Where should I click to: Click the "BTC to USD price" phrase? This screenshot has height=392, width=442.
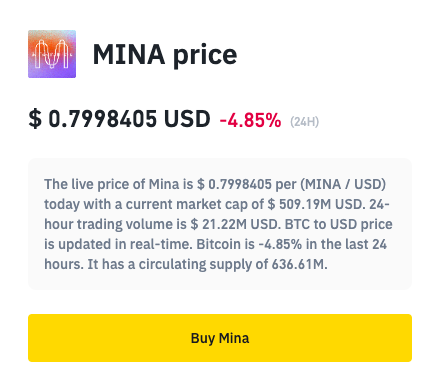point(339,224)
